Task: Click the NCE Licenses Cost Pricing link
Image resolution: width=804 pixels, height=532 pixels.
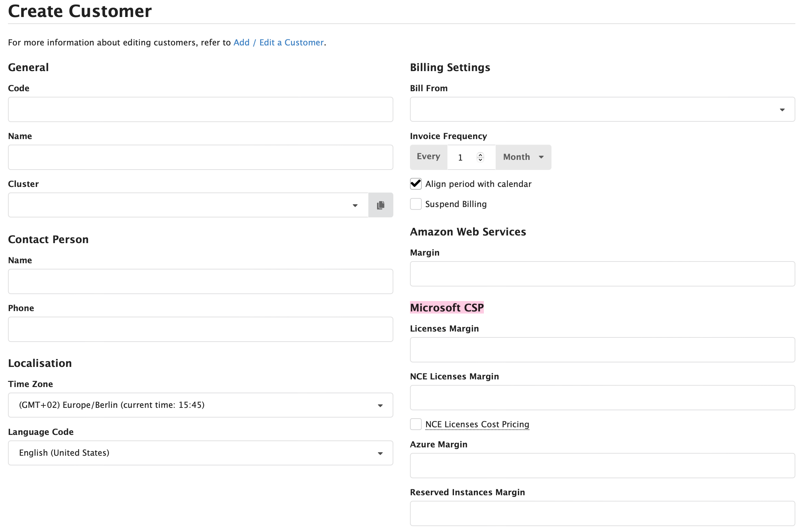Action: (x=477, y=424)
